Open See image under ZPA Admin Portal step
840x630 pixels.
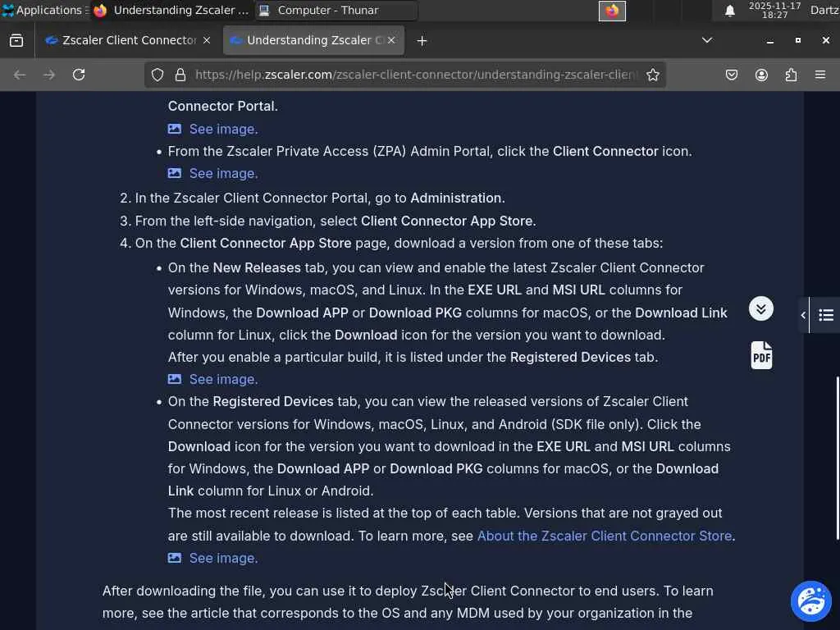[x=223, y=174]
